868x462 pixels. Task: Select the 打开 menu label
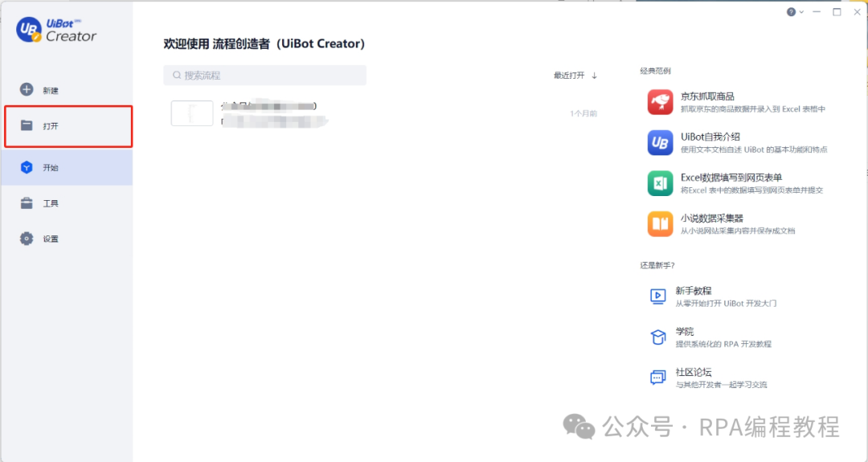click(x=51, y=126)
